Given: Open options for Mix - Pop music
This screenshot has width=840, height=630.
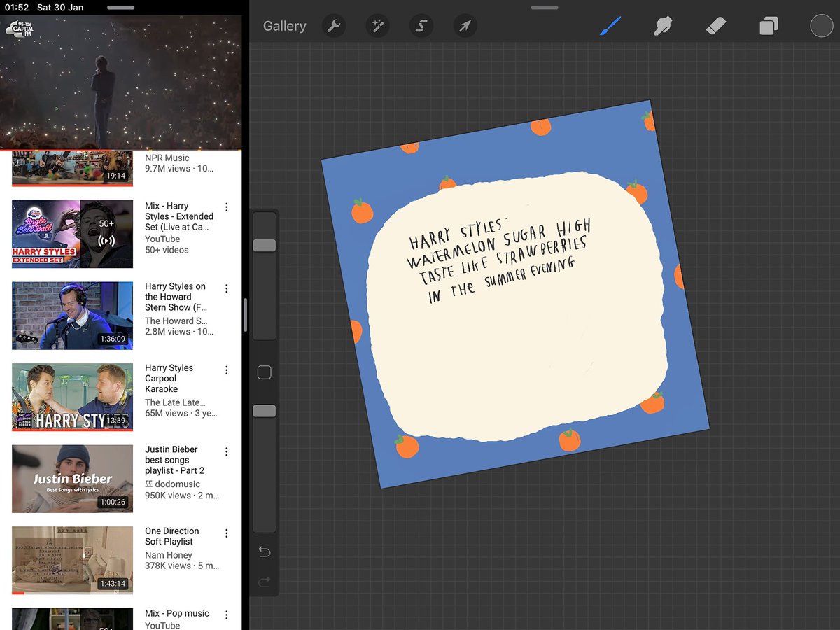Looking at the screenshot, I should pos(226,615).
